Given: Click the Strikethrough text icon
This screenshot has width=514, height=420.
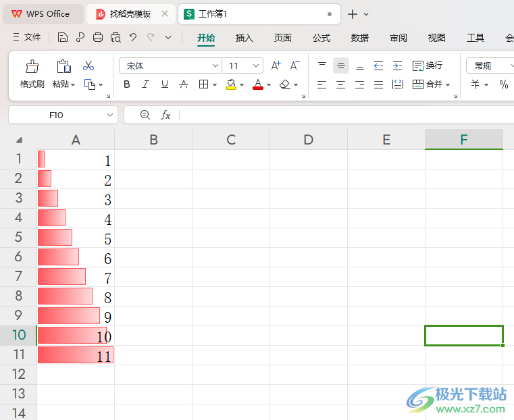Looking at the screenshot, I should [x=184, y=84].
